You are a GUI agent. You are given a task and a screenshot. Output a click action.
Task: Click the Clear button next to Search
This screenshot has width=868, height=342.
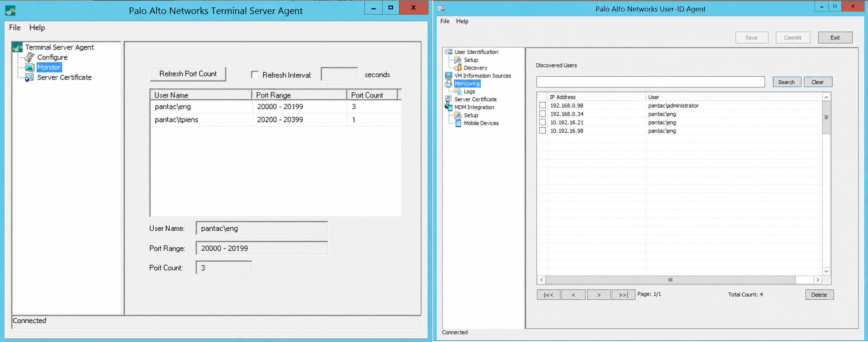click(x=818, y=82)
